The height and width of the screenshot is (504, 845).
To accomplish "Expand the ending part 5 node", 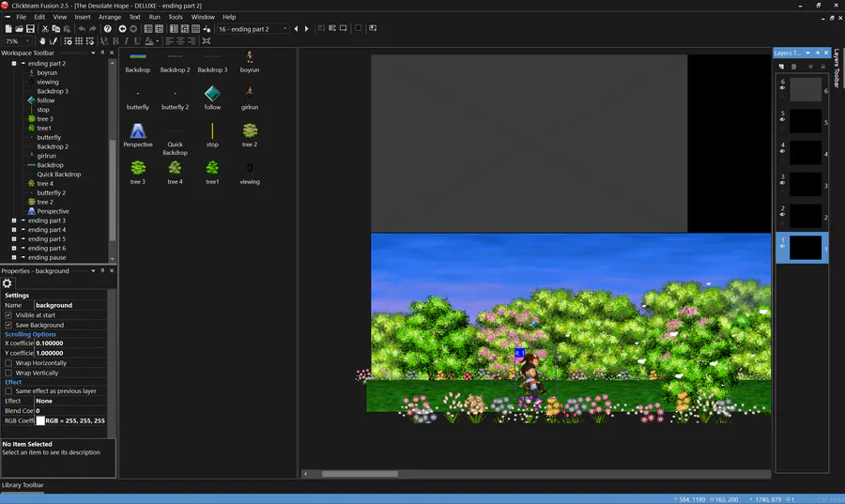I will click(14, 239).
